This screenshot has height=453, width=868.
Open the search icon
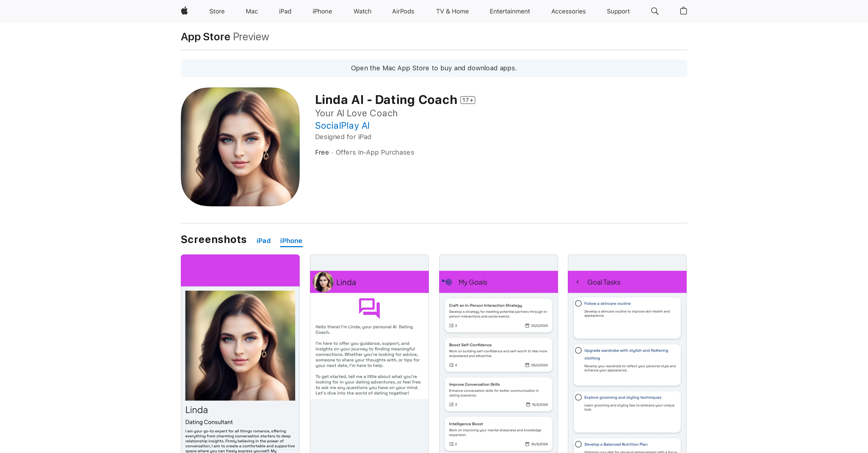654,11
